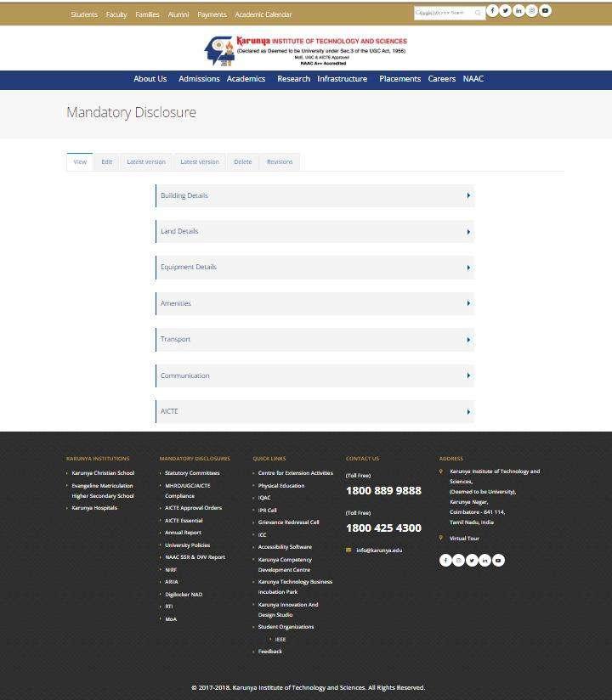The width and height of the screenshot is (612, 700).
Task: Open Student Organizations quick link
Action: click(x=286, y=627)
